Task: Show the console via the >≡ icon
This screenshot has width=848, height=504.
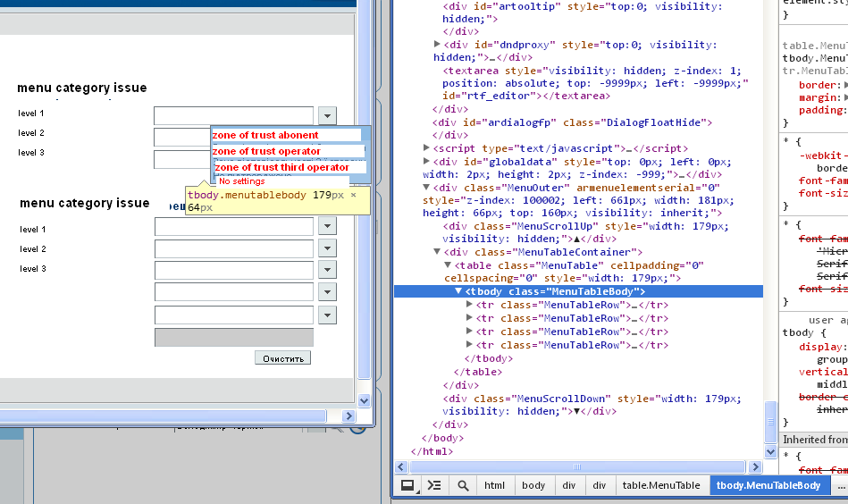Action: click(x=434, y=485)
